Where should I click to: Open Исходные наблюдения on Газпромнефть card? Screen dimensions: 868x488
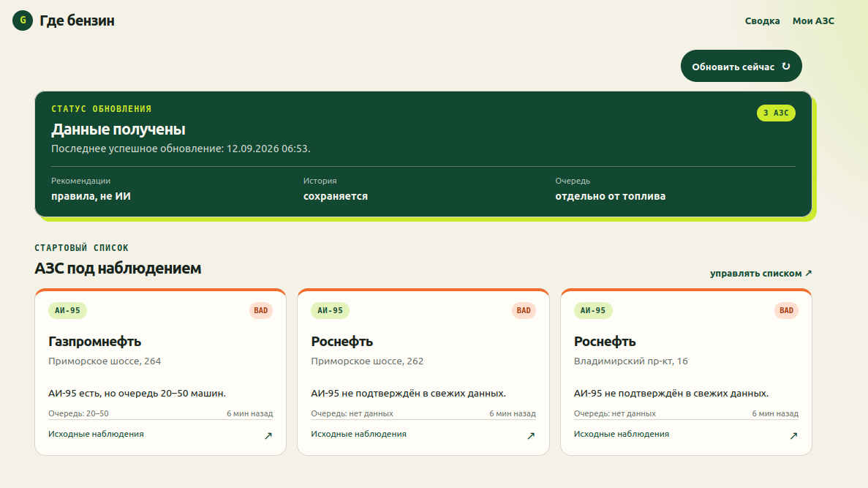pyautogui.click(x=96, y=434)
